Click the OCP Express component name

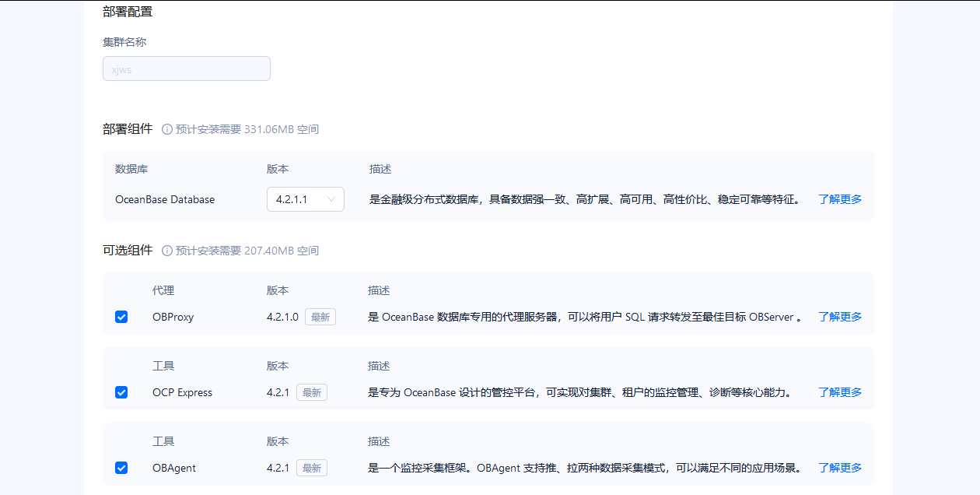(182, 392)
